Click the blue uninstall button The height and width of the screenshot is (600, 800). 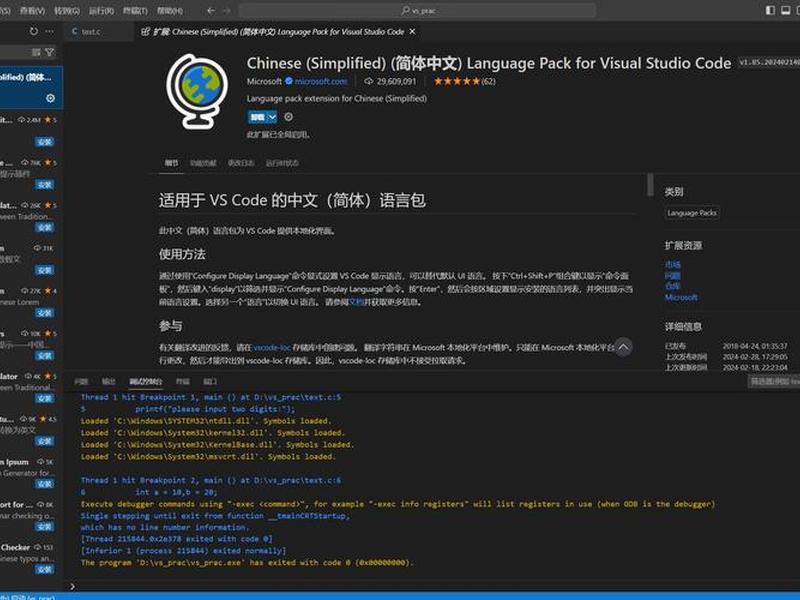pos(258,117)
